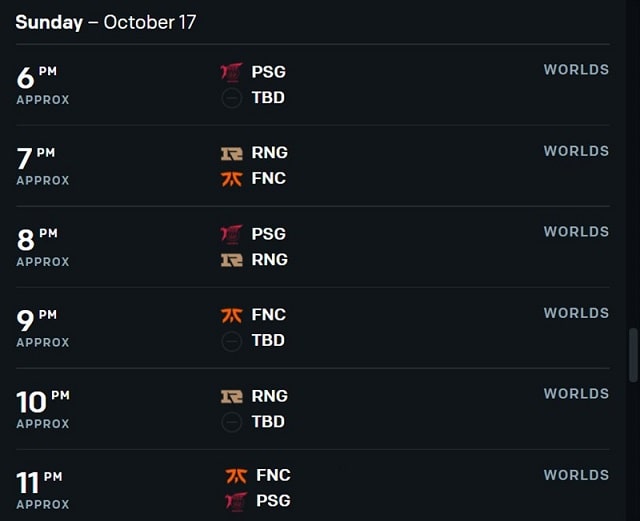Click the TBD placeholder icon at 6 PM
The image size is (640, 521).
click(231, 98)
